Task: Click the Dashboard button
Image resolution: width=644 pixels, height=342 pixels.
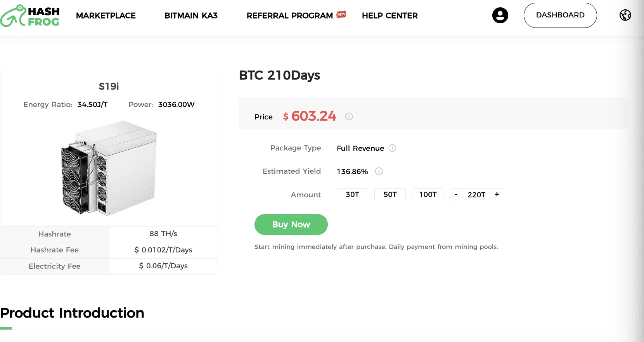Action: click(x=560, y=16)
